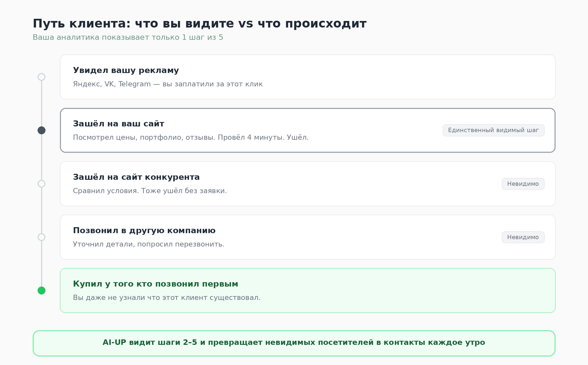Click the hollow dot beside 'Позвонил в другую компанию'
The height and width of the screenshot is (365, 588).
[42, 237]
